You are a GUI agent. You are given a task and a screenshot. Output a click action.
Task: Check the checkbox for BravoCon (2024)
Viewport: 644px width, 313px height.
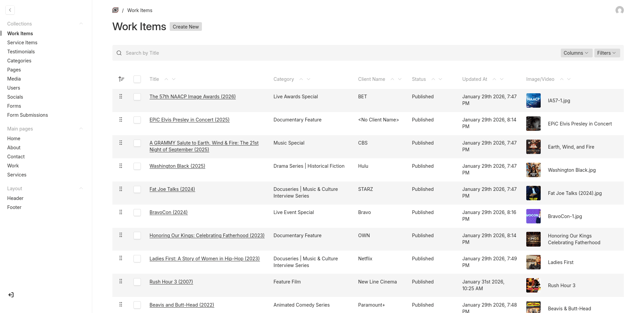pos(137,212)
